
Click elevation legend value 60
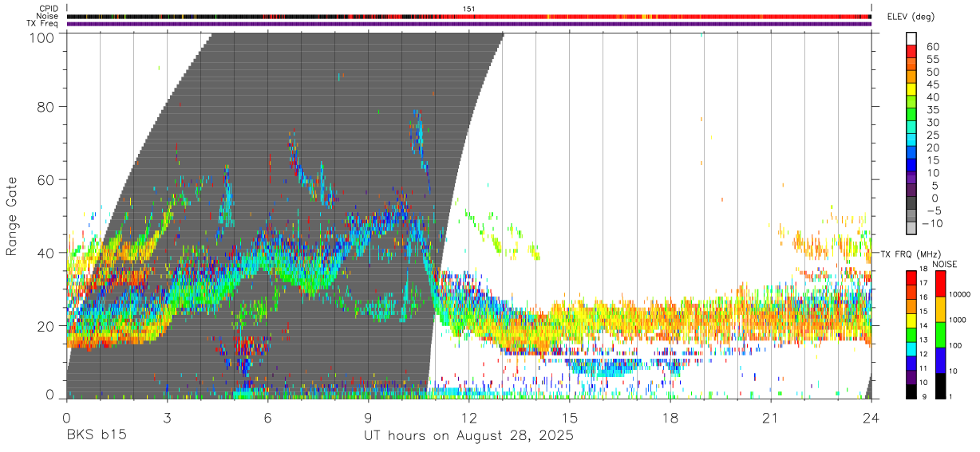[x=932, y=47]
